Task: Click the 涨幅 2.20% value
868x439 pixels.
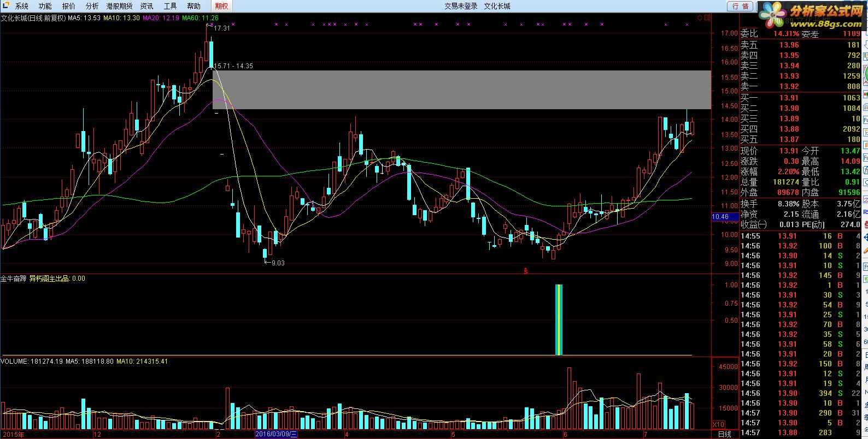Action: click(787, 172)
